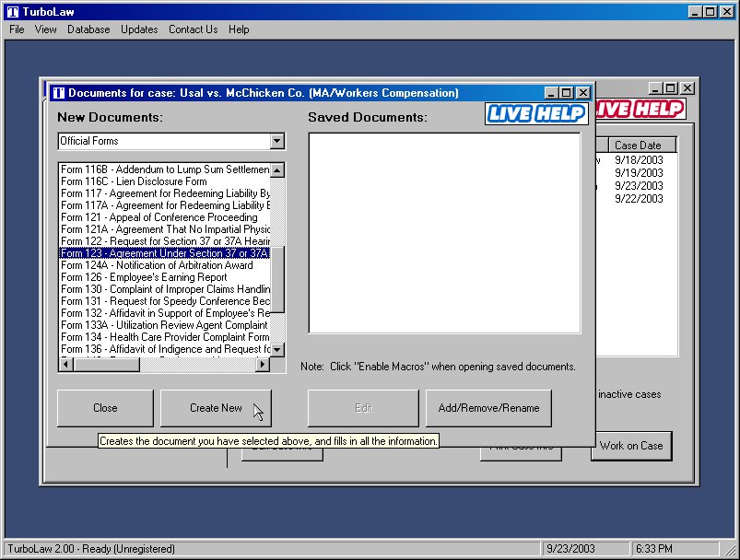Minimize the background case list window

pos(655,88)
